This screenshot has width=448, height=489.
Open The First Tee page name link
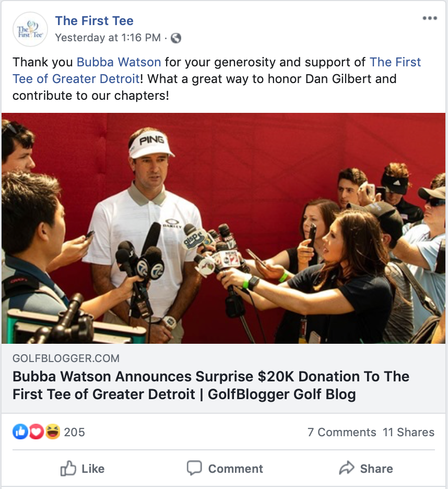coord(94,20)
